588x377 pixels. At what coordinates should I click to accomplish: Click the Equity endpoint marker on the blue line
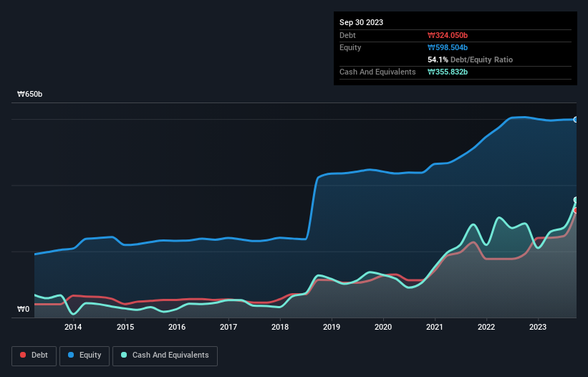point(576,120)
